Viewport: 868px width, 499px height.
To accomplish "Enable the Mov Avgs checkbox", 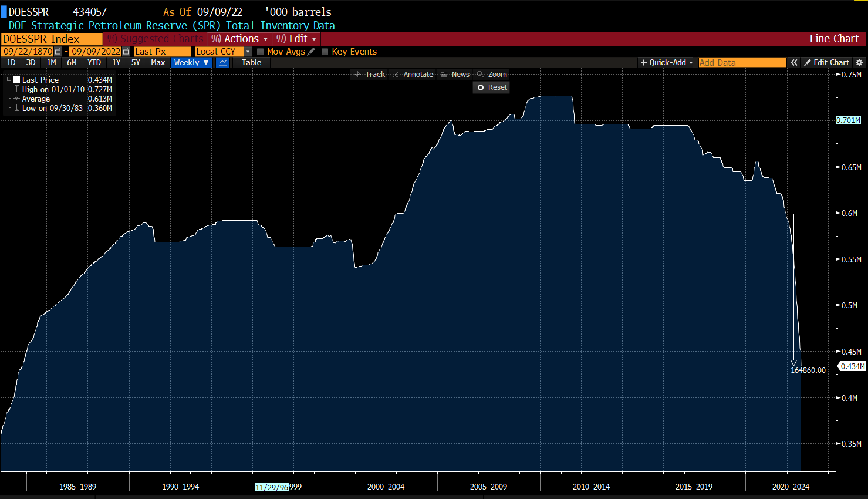I will 261,52.
